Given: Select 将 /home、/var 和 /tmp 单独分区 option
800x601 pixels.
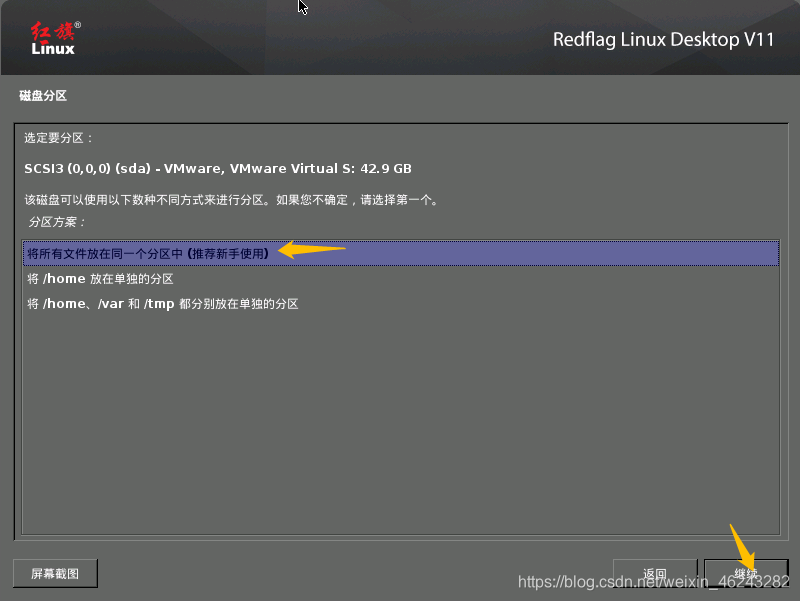Looking at the screenshot, I should 401,304.
